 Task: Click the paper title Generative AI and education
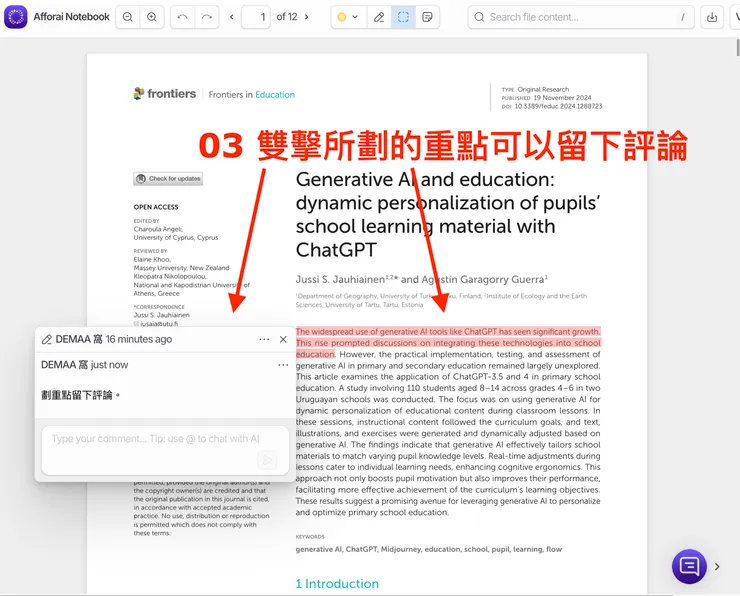click(448, 215)
